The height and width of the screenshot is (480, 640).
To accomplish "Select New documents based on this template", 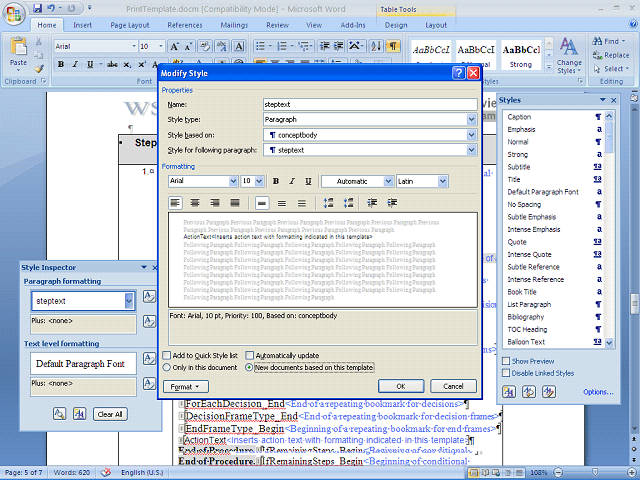I will pyautogui.click(x=249, y=367).
